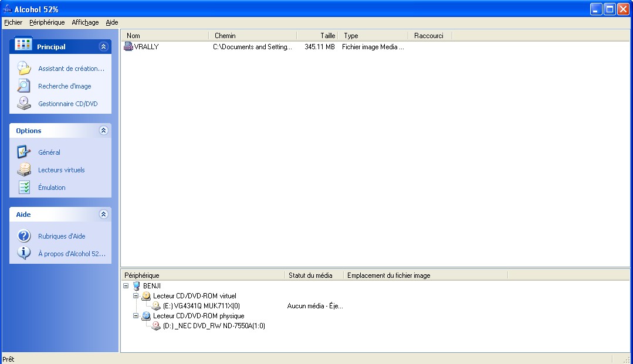The height and width of the screenshot is (364, 633).
Task: Click the Rubriques d'Aide question mark icon
Action: click(x=24, y=236)
